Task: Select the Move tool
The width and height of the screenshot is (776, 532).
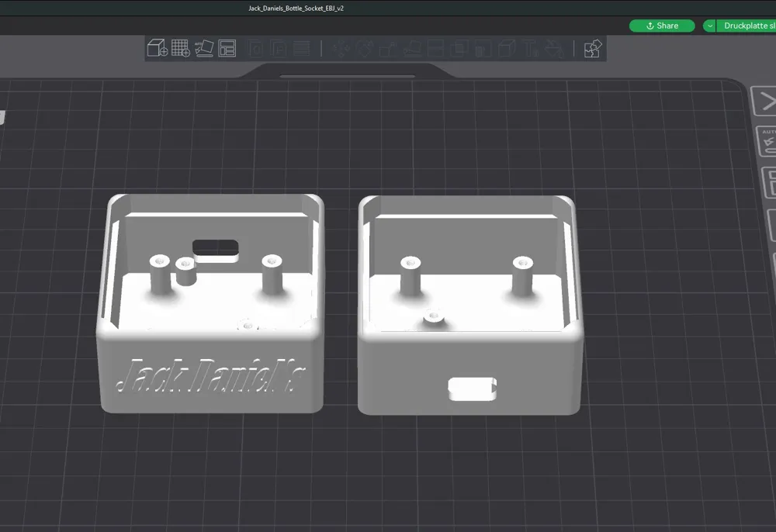Action: 341,48
